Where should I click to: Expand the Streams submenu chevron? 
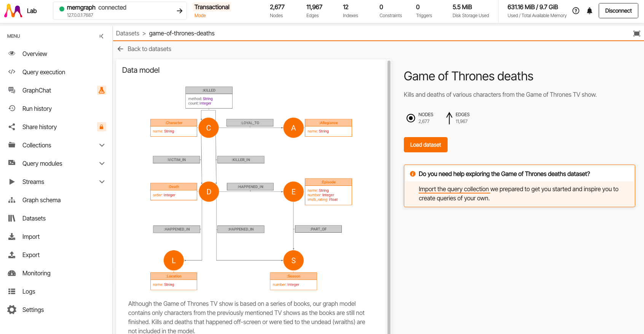[x=102, y=182]
